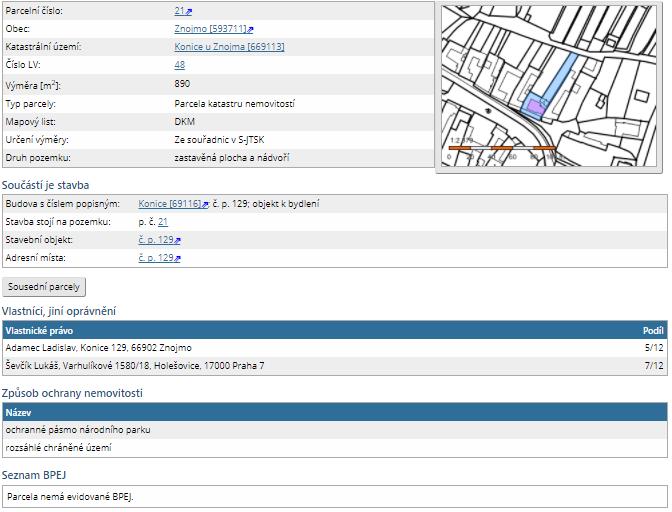Open LV number 48 link
The height and width of the screenshot is (512, 672).
point(180,65)
